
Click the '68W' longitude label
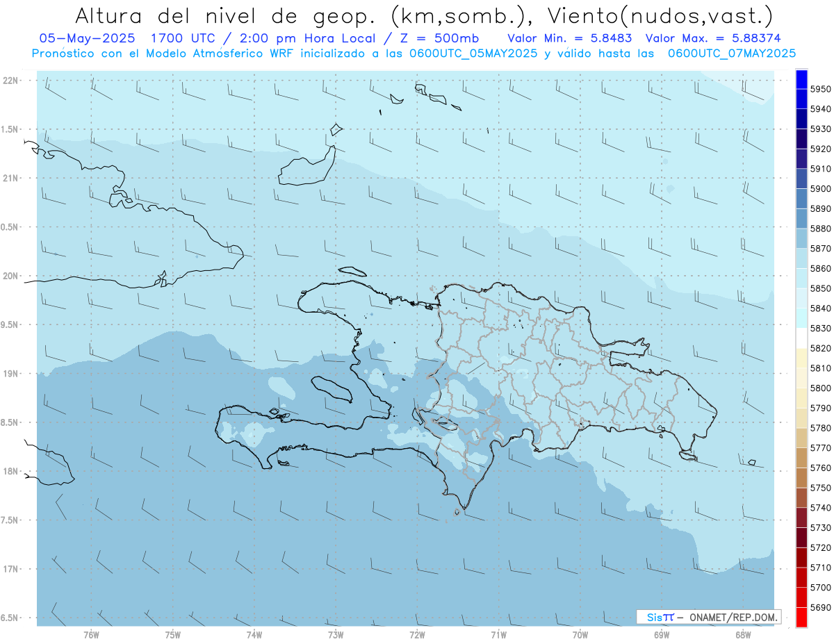(x=743, y=634)
